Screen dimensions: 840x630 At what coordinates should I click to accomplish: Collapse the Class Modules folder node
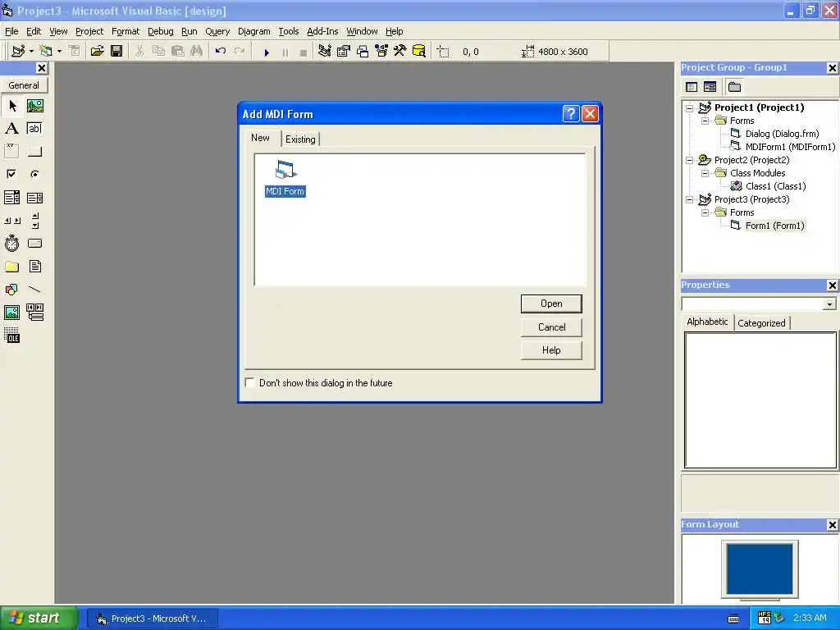coord(705,174)
